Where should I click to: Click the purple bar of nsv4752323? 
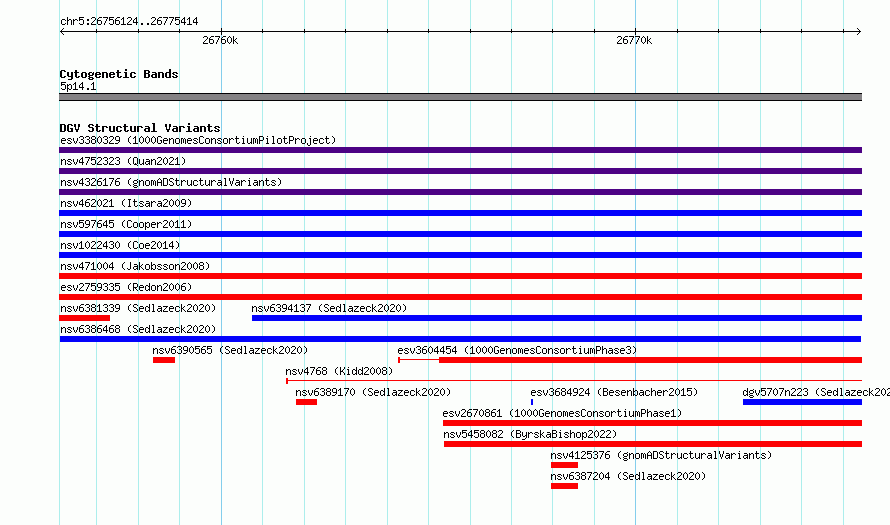coord(460,171)
